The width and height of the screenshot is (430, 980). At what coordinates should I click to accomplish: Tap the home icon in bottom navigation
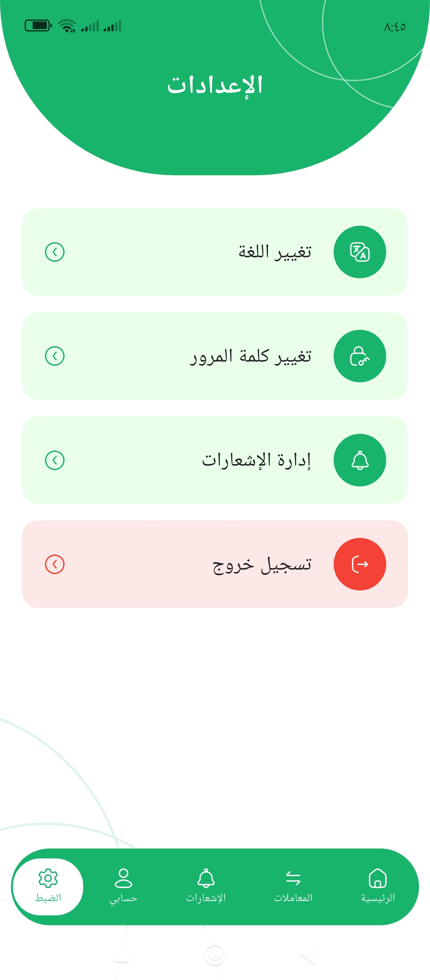(377, 878)
